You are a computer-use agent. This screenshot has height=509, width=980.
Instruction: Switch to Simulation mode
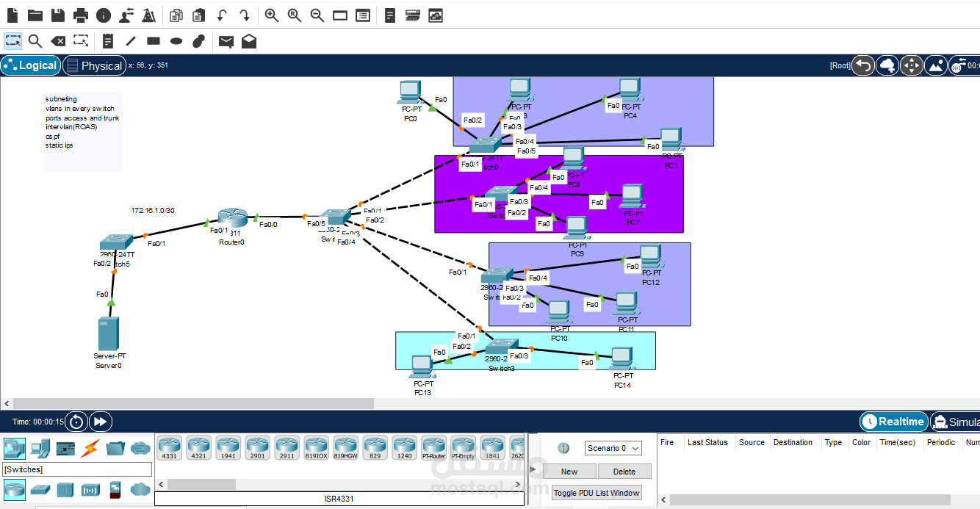[955, 422]
